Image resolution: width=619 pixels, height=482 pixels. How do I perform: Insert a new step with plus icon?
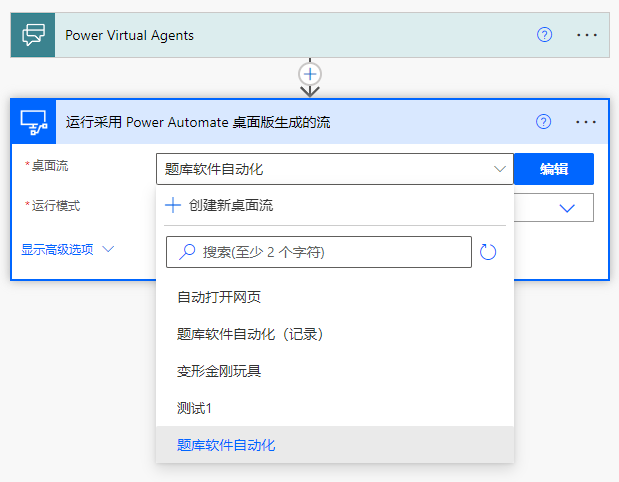(310, 74)
